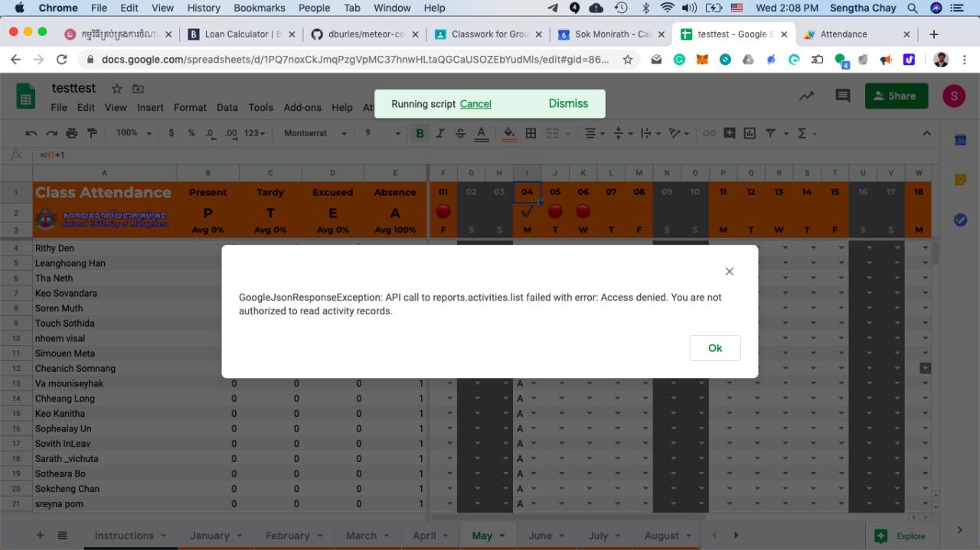
Task: Open the Explore button
Action: (901, 536)
